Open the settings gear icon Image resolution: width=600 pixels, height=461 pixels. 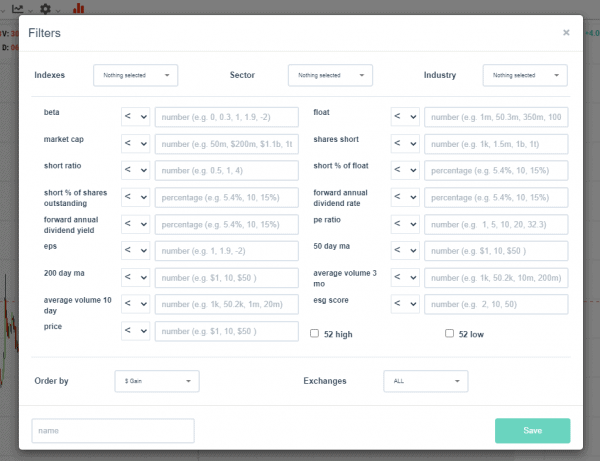pyautogui.click(x=45, y=7)
